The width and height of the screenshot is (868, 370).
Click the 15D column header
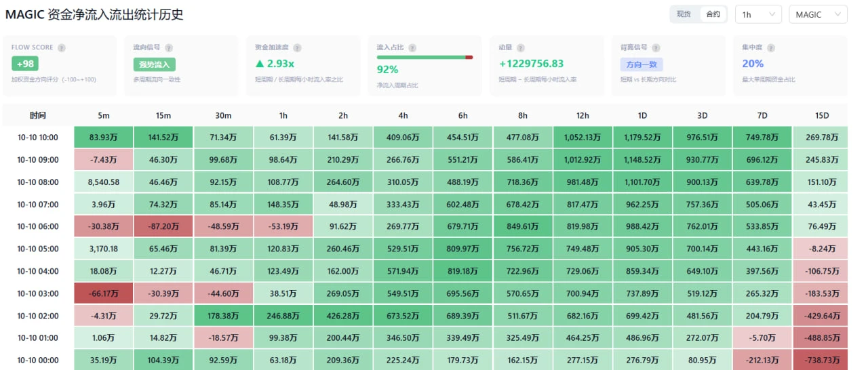pyautogui.click(x=822, y=115)
